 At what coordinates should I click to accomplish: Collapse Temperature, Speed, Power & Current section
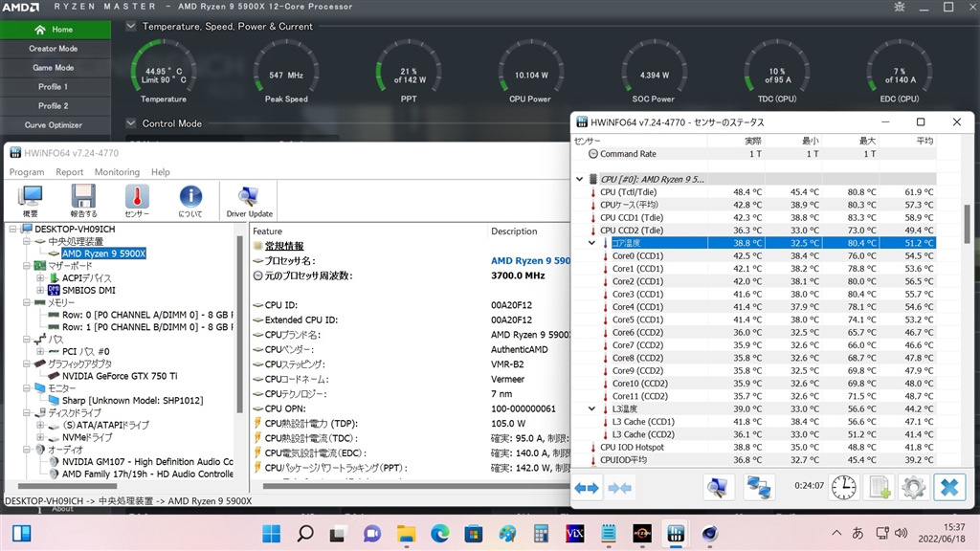coord(130,26)
